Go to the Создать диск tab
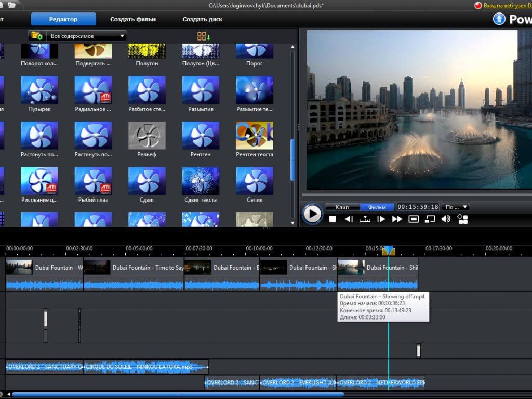 (202, 19)
